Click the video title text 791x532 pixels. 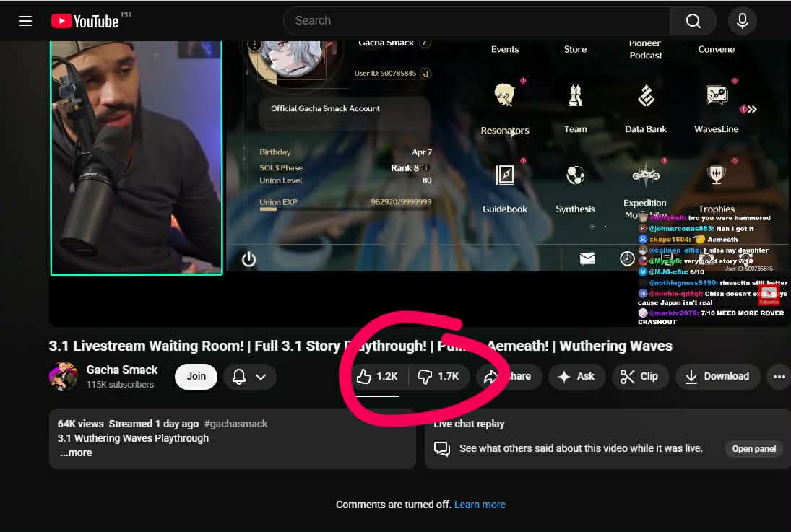360,346
